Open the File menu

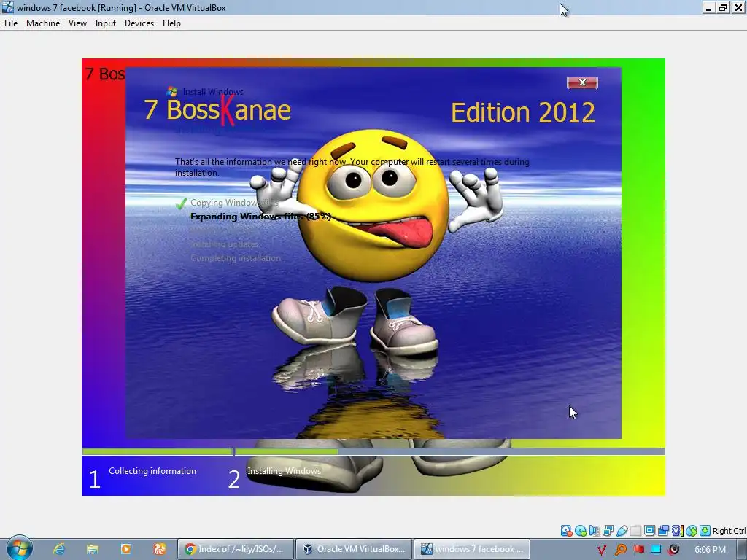[11, 23]
